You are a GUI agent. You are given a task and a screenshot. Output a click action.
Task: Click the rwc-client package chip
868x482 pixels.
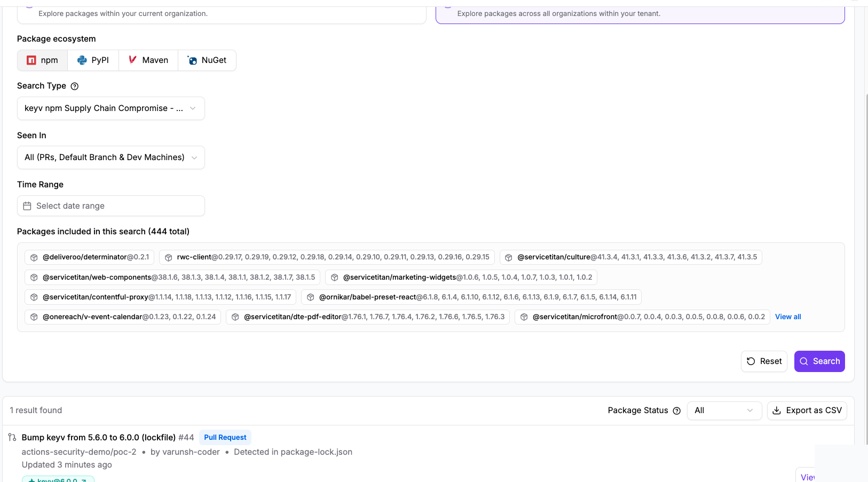327,257
